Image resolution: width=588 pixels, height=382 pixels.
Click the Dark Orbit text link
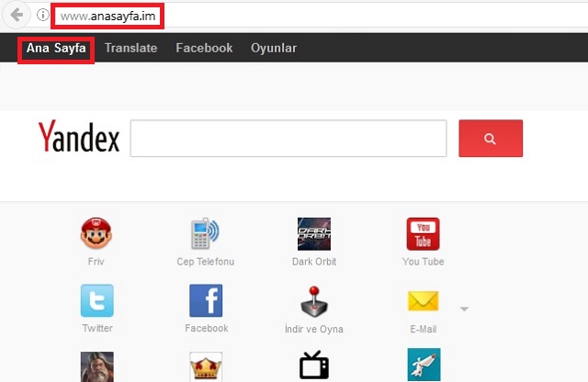(314, 262)
